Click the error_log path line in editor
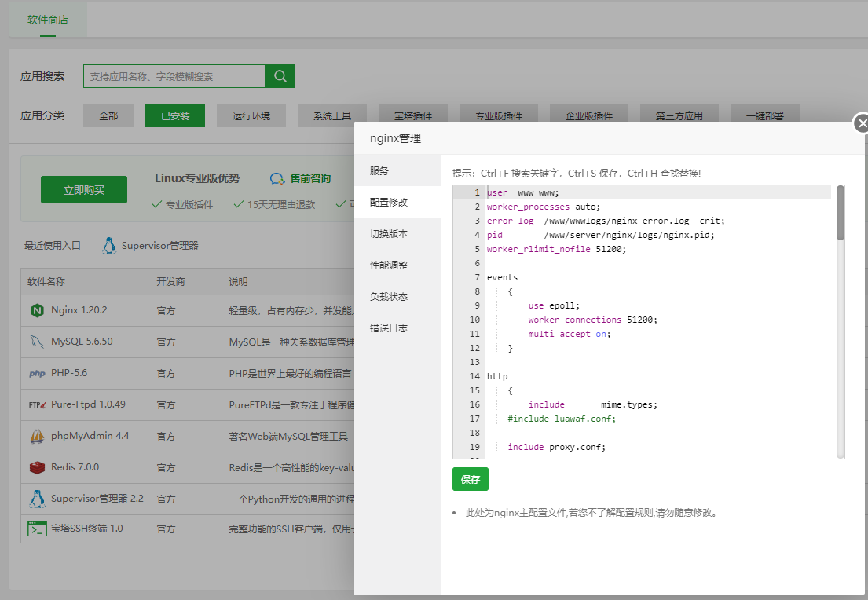868x600 pixels. [x=606, y=221]
